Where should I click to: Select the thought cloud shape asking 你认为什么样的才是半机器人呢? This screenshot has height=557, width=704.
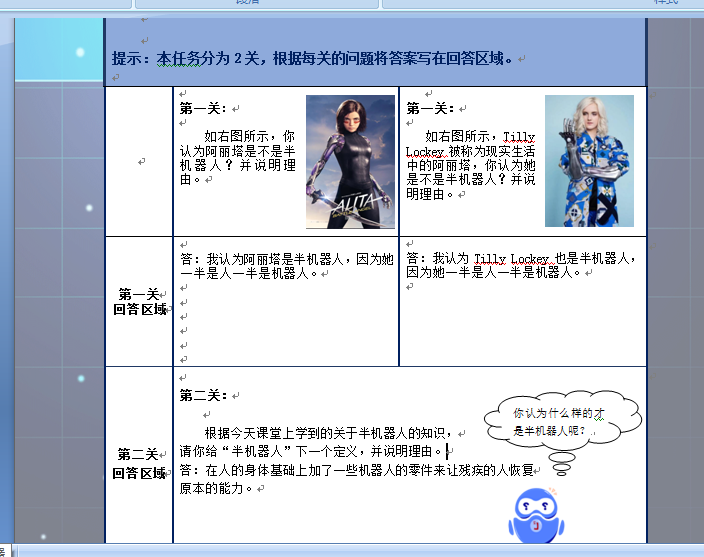coord(563,422)
